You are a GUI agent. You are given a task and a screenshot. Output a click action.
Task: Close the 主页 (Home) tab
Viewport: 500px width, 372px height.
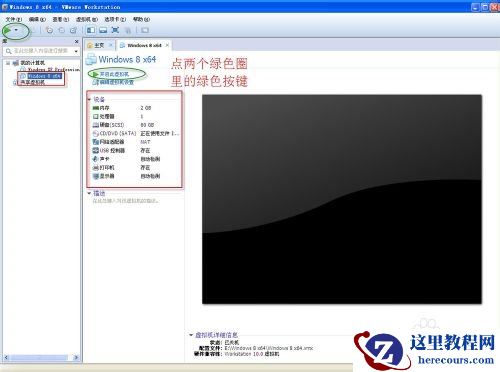pyautogui.click(x=111, y=45)
